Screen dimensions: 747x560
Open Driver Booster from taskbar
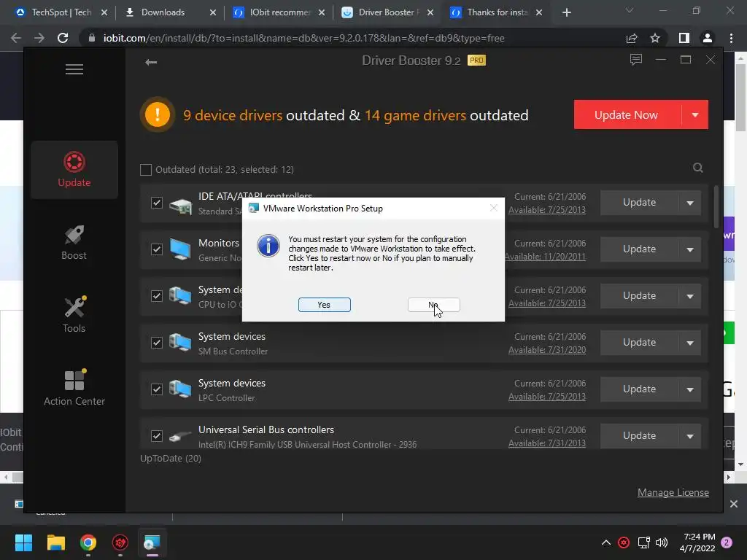(x=120, y=542)
